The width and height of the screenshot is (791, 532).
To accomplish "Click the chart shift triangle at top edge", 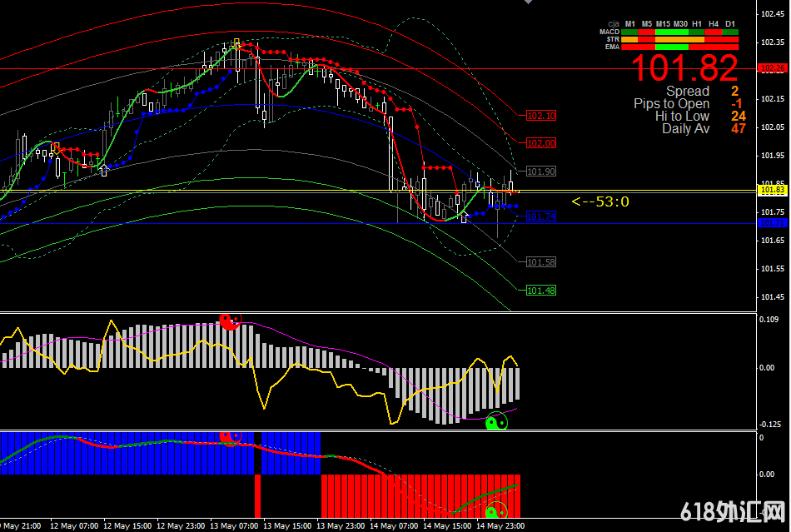I will click(526, 2).
